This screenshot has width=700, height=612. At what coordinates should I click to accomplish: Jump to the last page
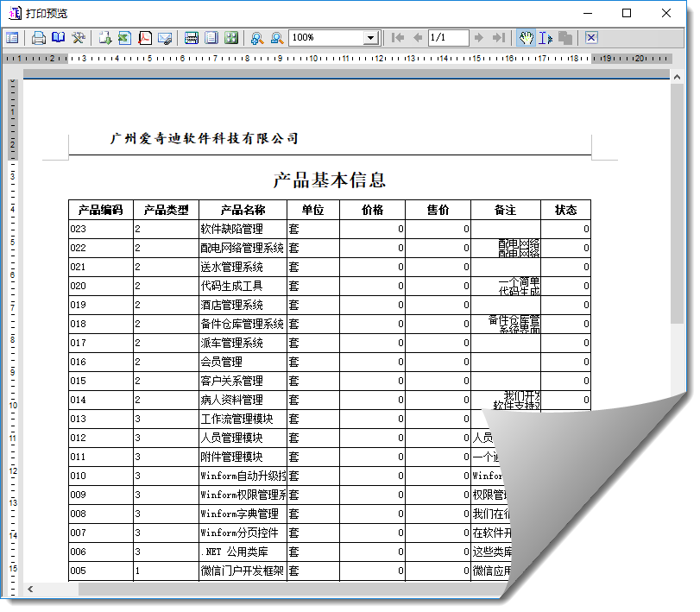point(499,38)
